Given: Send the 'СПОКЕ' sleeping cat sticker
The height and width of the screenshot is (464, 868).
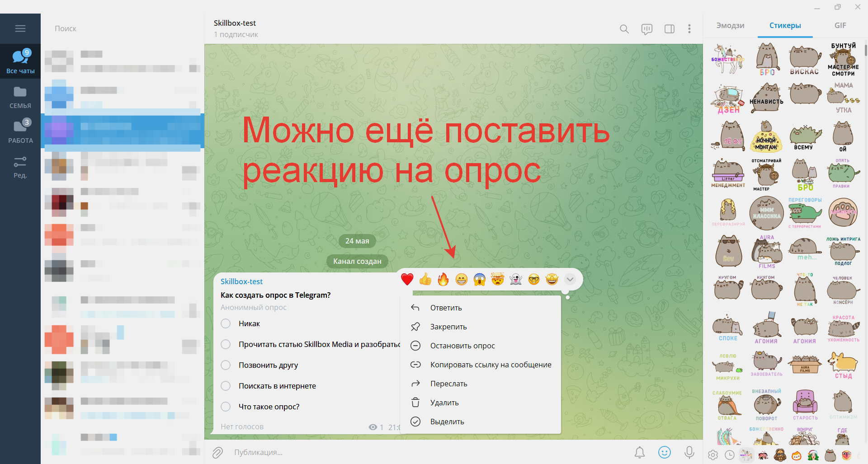Looking at the screenshot, I should 728,328.
